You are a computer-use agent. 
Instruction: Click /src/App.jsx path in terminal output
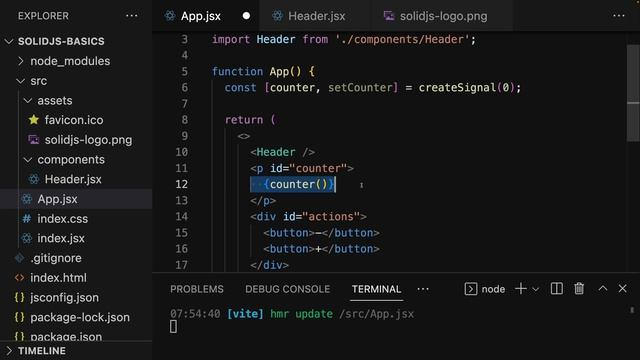(376, 314)
